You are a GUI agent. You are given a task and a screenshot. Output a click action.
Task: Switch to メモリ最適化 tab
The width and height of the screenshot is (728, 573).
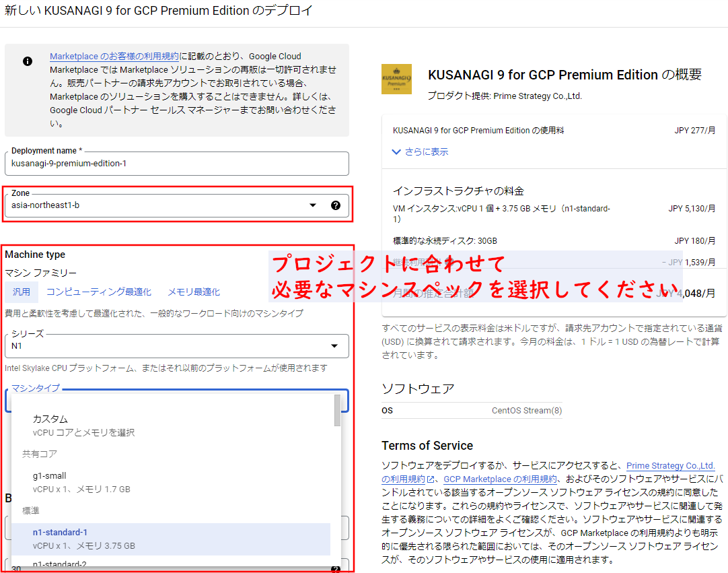pyautogui.click(x=194, y=292)
